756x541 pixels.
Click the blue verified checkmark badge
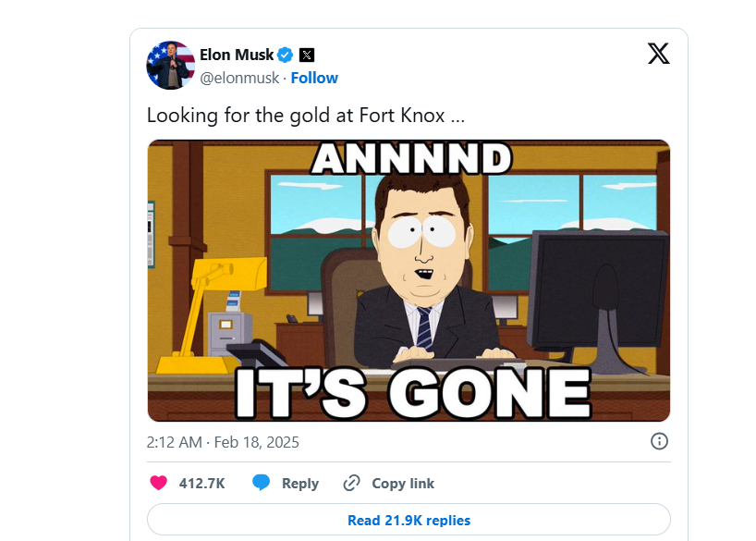[x=287, y=55]
